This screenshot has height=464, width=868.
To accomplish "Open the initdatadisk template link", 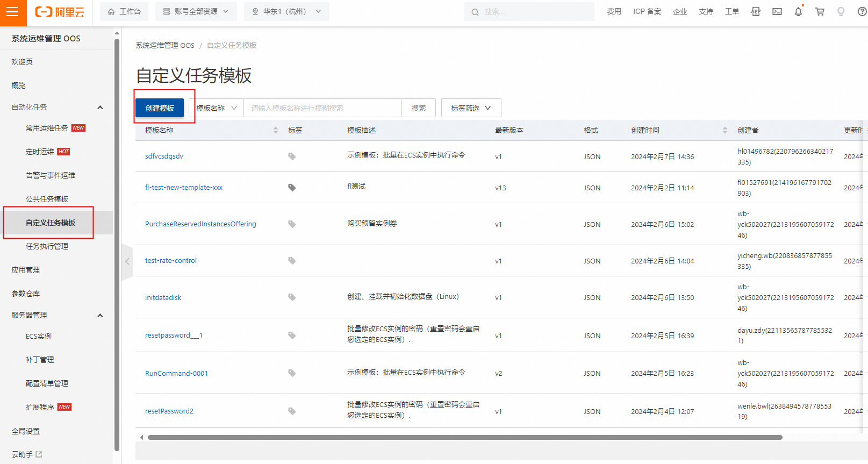I will pyautogui.click(x=163, y=297).
